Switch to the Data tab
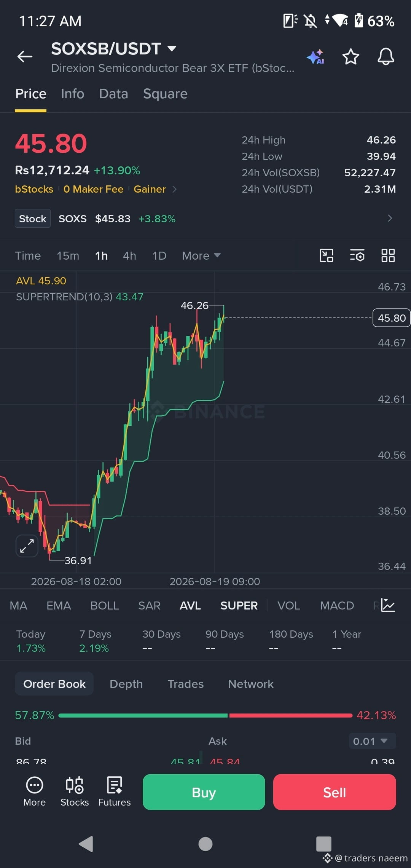 113,94
